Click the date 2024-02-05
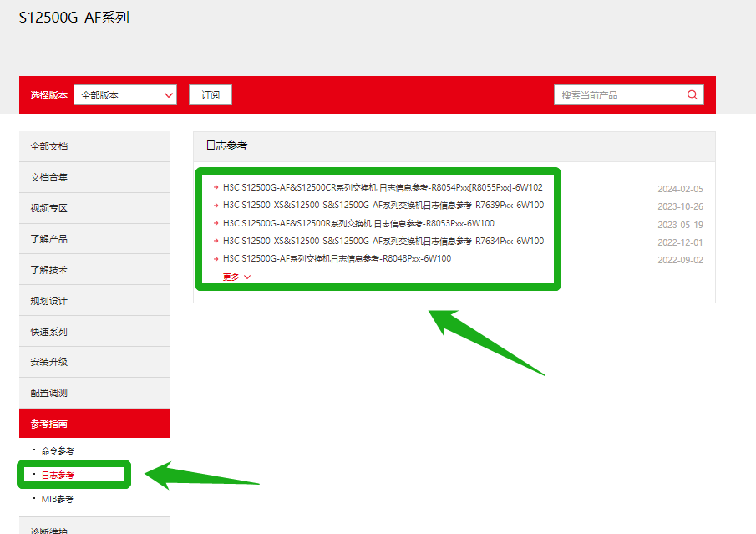756x534 pixels. coord(680,189)
